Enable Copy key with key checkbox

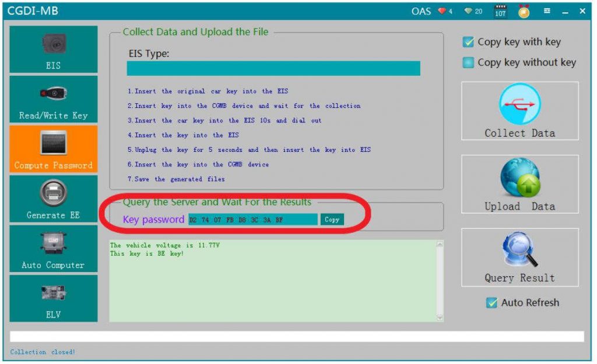[x=468, y=42]
